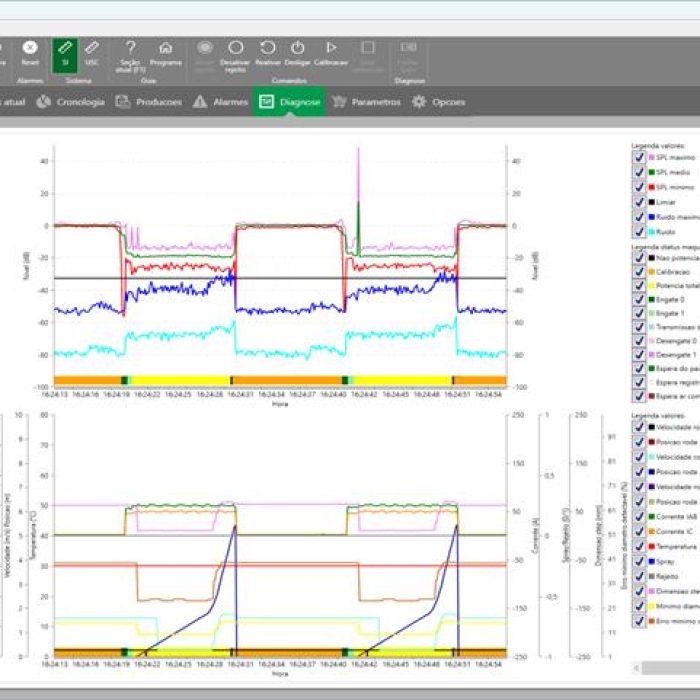700x700 pixels.
Task: Open the Alarmes tab
Action: 221,101
